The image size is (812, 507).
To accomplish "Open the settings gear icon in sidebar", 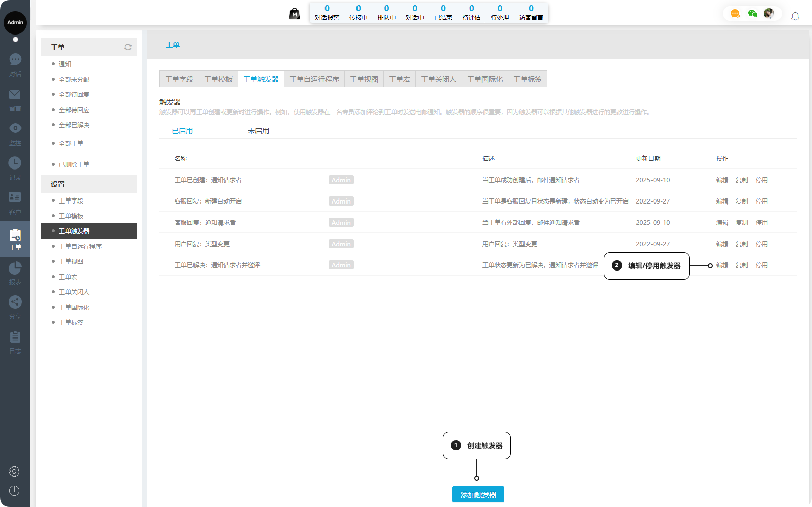I will pyautogui.click(x=14, y=471).
